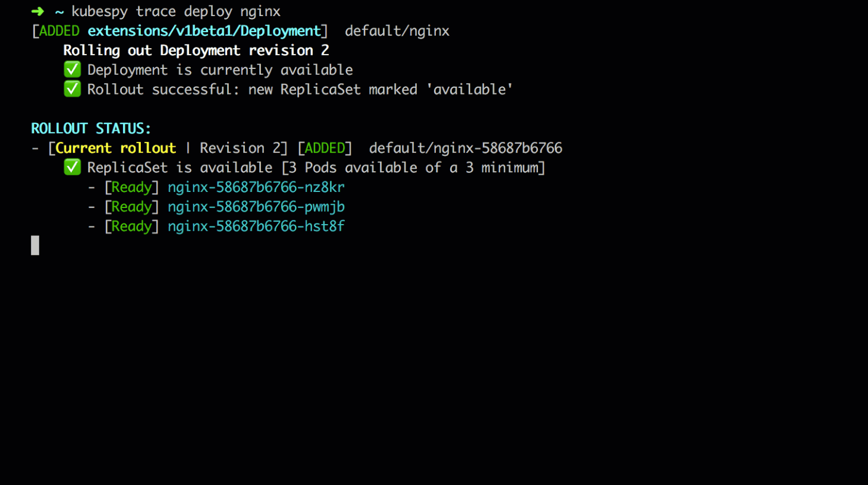The image size is (868, 485).
Task: Click the tilde directory indicator in prompt
Action: 59,12
